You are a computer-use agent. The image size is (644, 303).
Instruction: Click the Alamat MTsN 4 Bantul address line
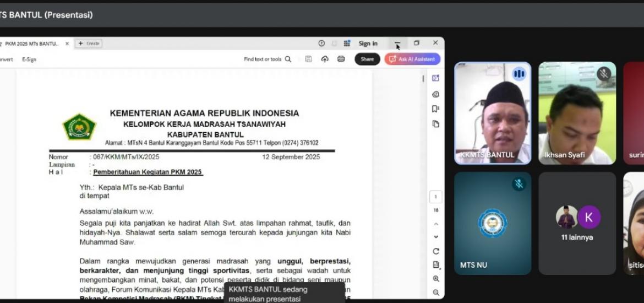(211, 143)
